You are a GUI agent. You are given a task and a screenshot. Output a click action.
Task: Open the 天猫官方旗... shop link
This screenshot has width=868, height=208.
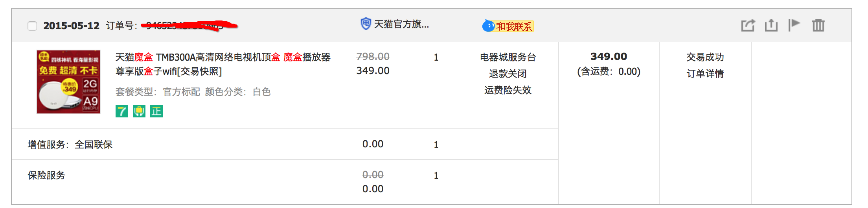tap(401, 24)
